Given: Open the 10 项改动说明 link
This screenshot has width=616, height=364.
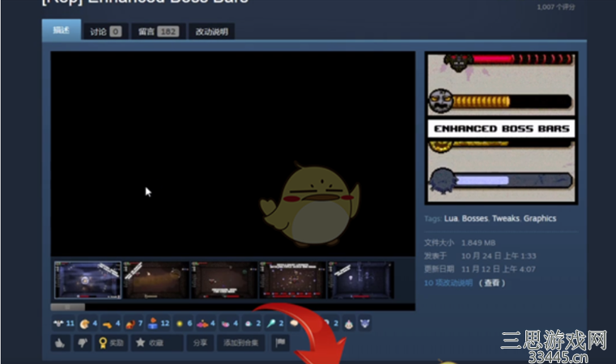Looking at the screenshot, I should (x=448, y=283).
